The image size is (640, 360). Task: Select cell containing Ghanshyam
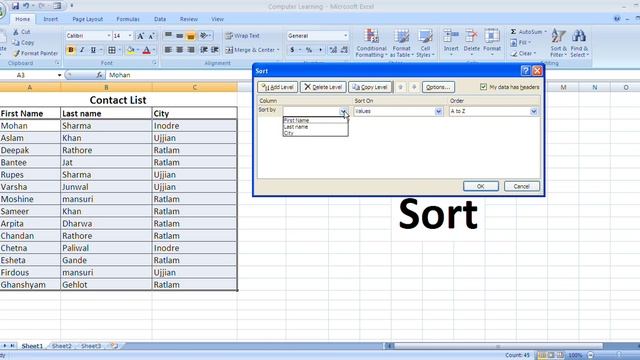pos(30,284)
